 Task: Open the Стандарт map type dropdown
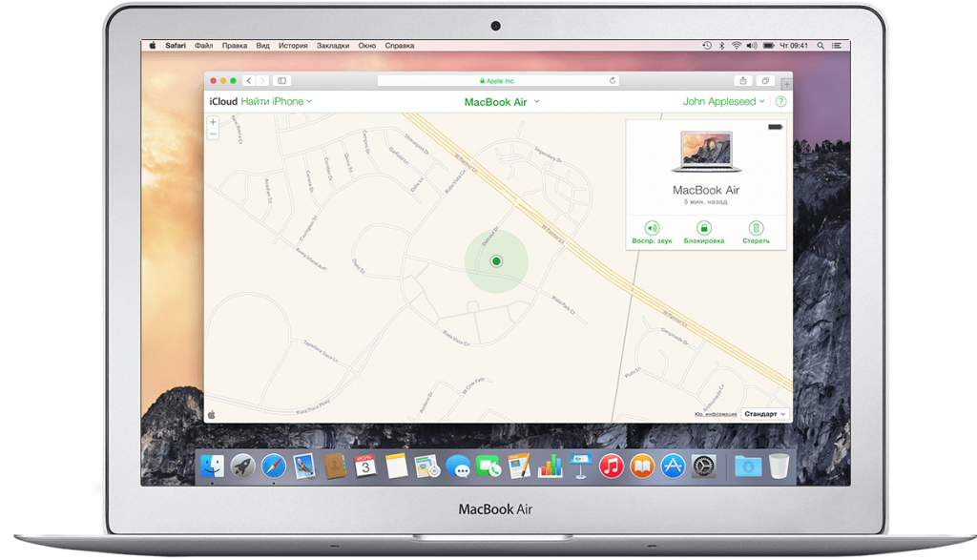tap(765, 414)
